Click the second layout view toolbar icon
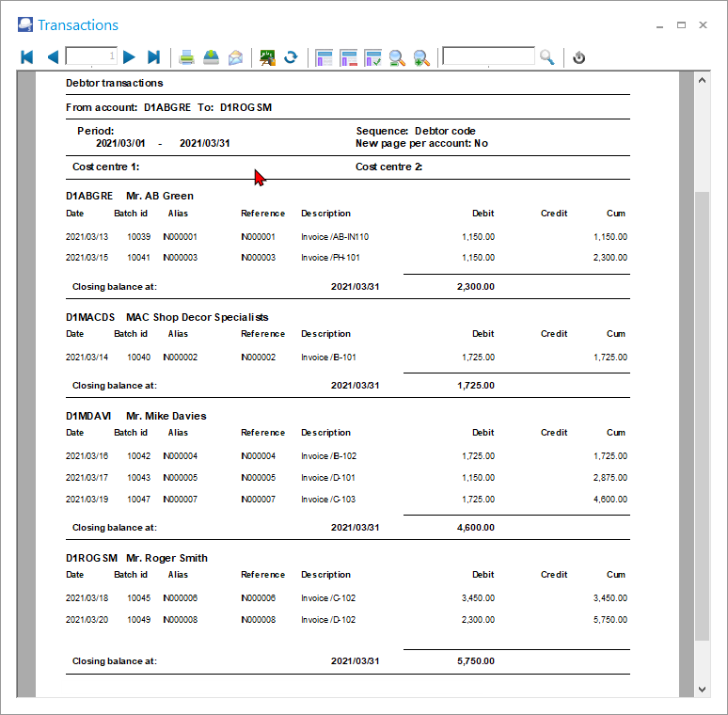The width and height of the screenshot is (728, 715). coord(349,57)
